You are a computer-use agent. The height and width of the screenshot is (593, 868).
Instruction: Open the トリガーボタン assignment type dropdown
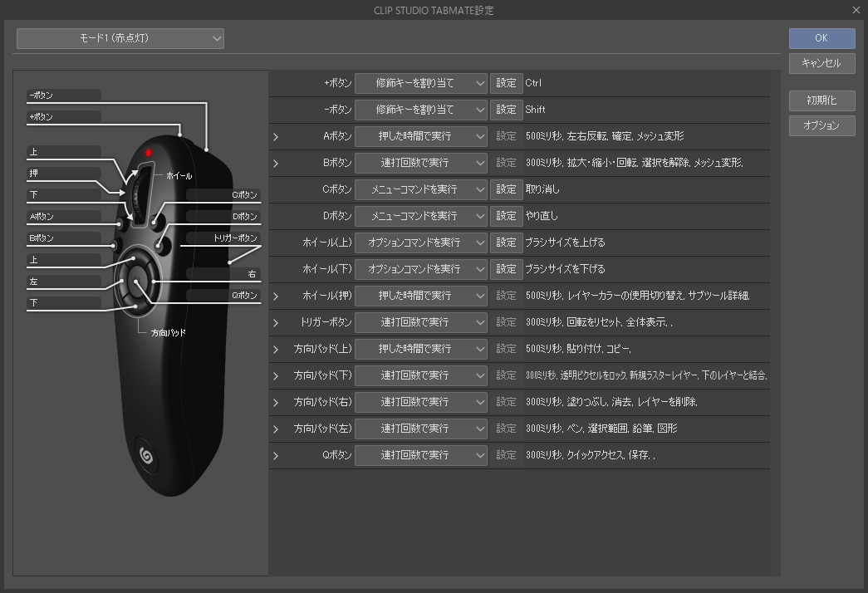421,322
